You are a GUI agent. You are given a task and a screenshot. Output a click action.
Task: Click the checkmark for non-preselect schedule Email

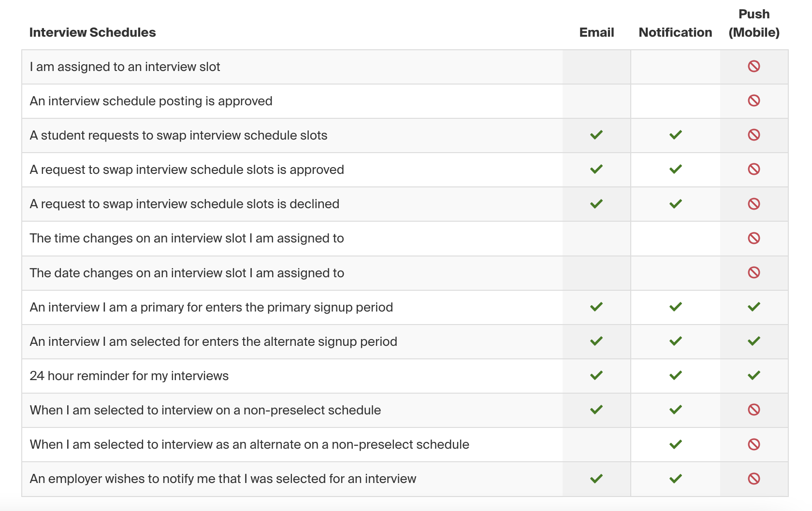pos(596,410)
